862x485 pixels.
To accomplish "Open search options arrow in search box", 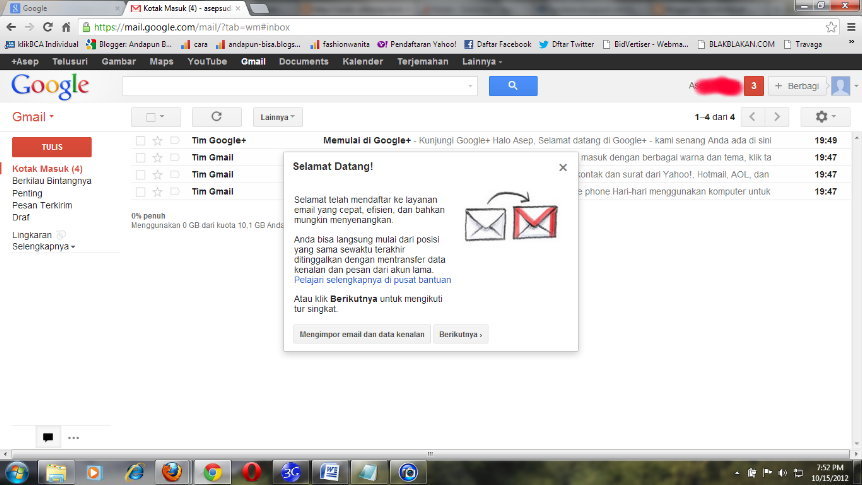I will 470,86.
